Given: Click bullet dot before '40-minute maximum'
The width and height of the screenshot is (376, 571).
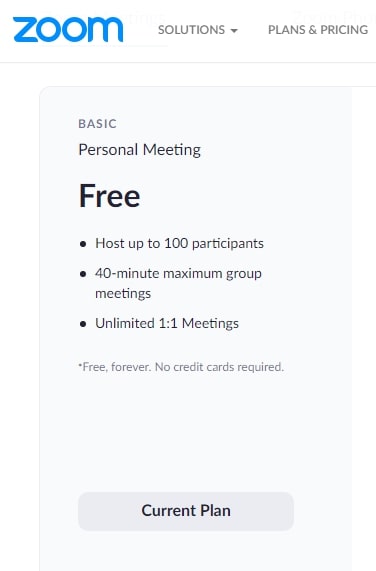Looking at the screenshot, I should click(x=83, y=274).
